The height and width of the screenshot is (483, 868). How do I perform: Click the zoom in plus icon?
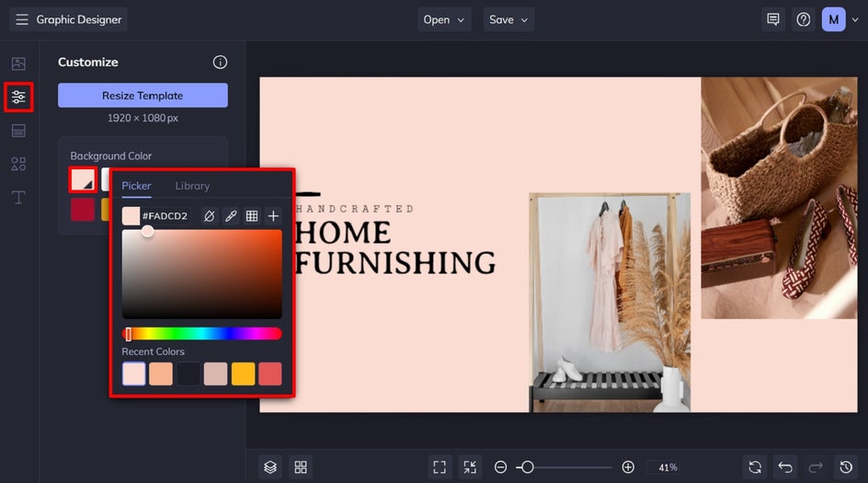click(628, 467)
